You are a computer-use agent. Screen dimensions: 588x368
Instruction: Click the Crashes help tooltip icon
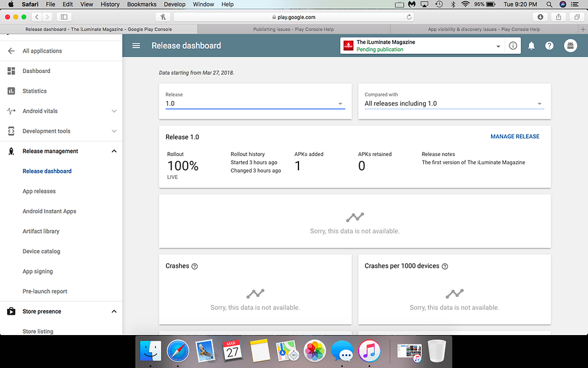195,266
